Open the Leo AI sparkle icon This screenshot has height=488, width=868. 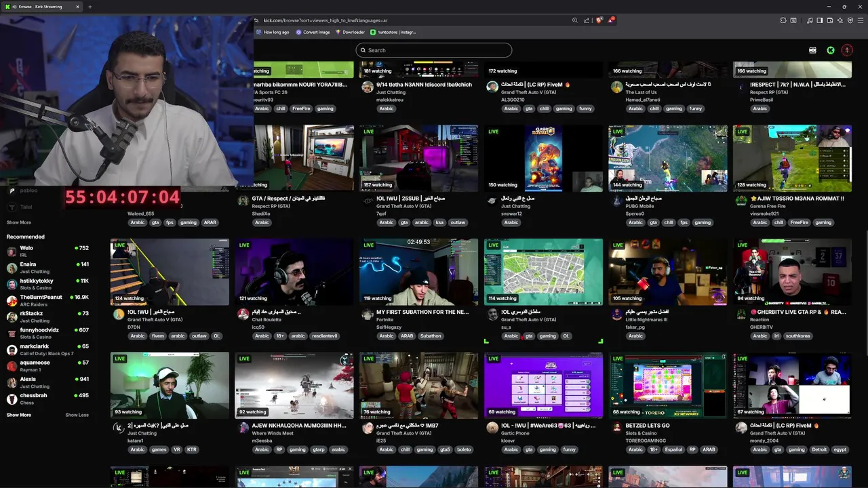click(x=840, y=20)
